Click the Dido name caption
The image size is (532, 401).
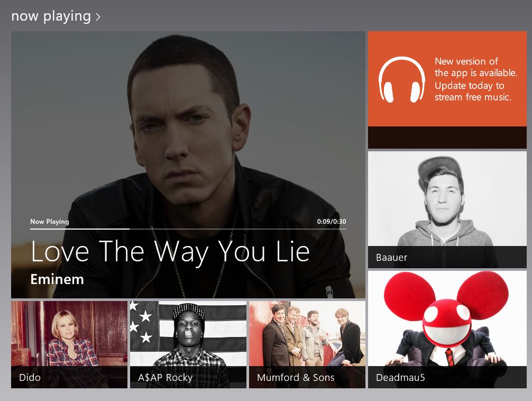pos(30,377)
